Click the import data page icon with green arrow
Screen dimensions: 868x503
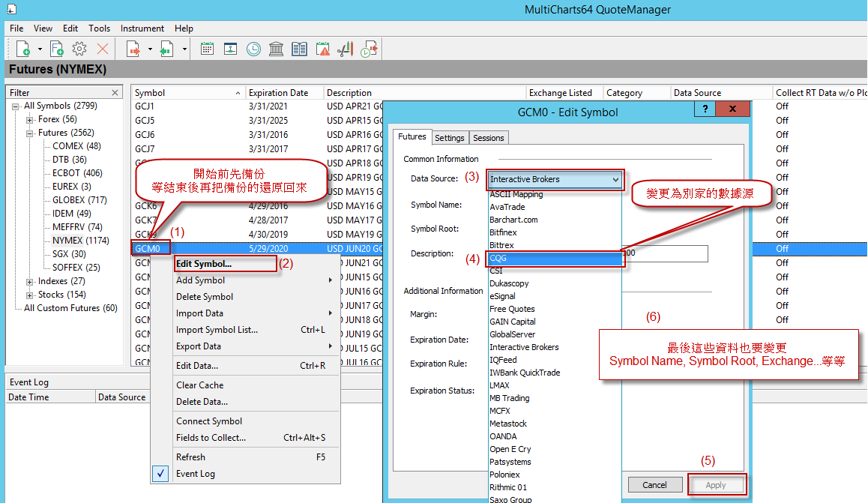pos(166,49)
